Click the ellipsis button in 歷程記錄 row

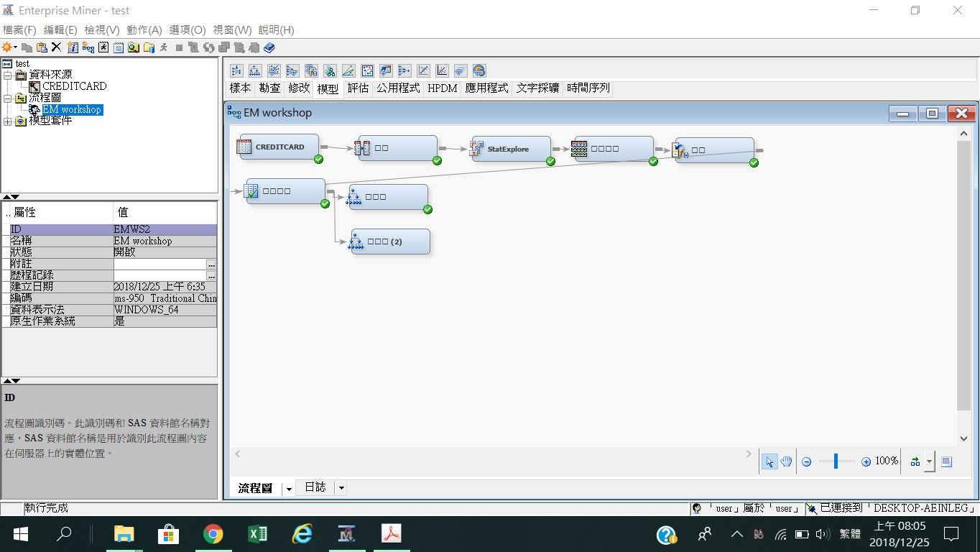(211, 275)
